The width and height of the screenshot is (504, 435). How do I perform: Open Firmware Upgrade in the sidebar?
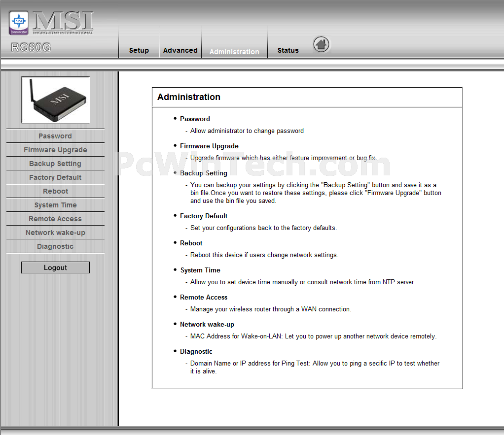[x=55, y=150]
